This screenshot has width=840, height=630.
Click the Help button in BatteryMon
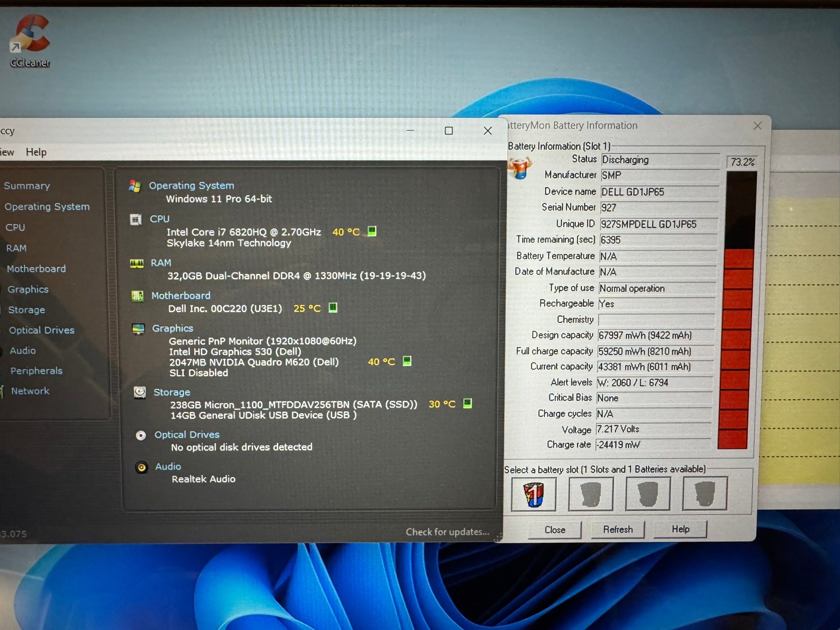[680, 529]
